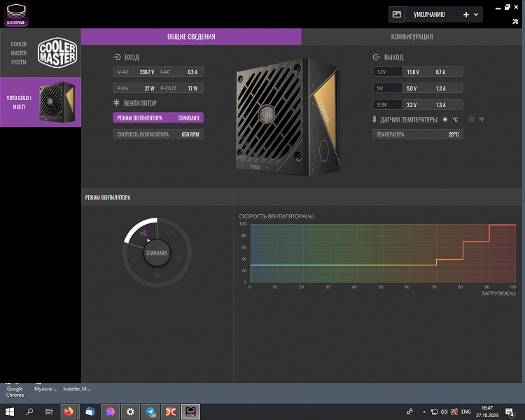The width and height of the screenshot is (525, 420).
Task: Select the three-lines fan mode
Action: pos(179,259)
